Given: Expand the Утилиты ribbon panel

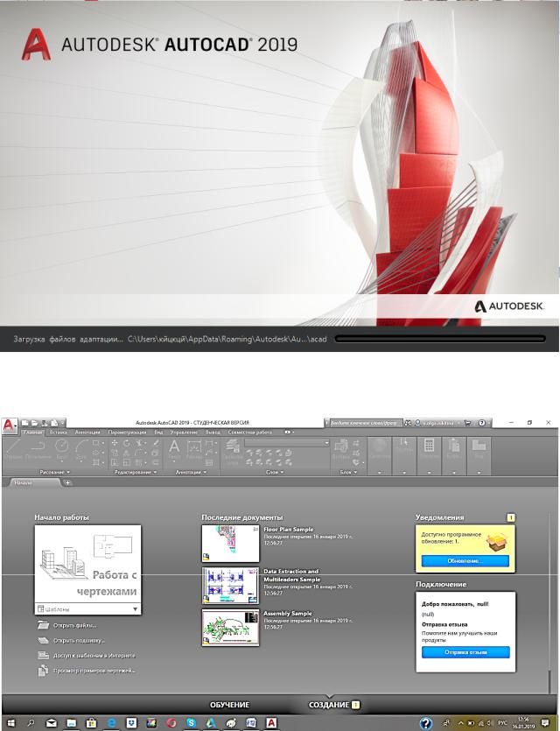Looking at the screenshot, I should click(429, 472).
